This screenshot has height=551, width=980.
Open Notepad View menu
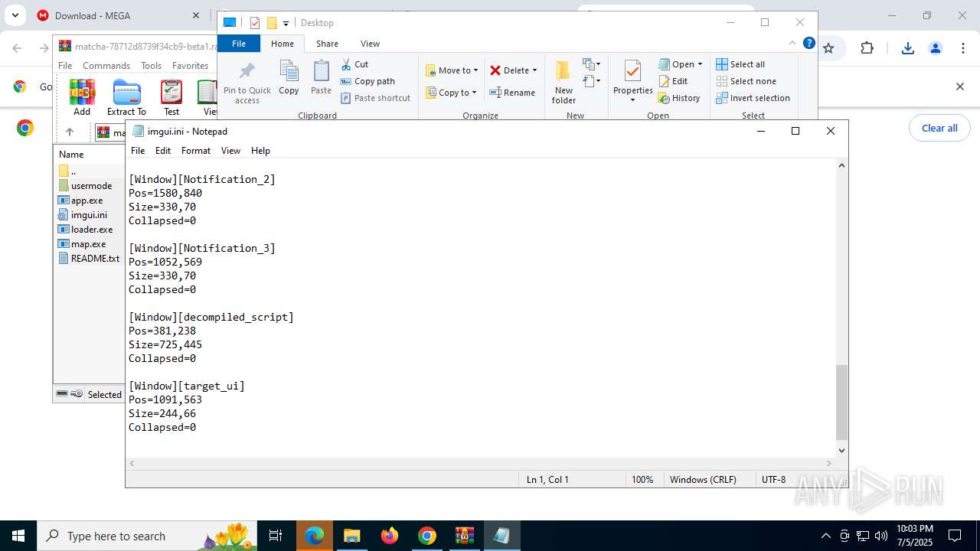(230, 151)
